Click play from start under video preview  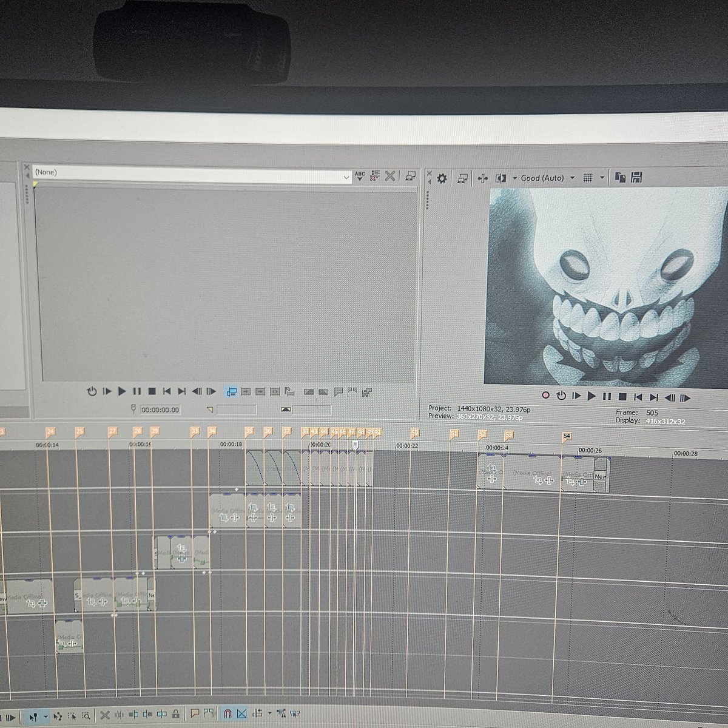(x=576, y=396)
